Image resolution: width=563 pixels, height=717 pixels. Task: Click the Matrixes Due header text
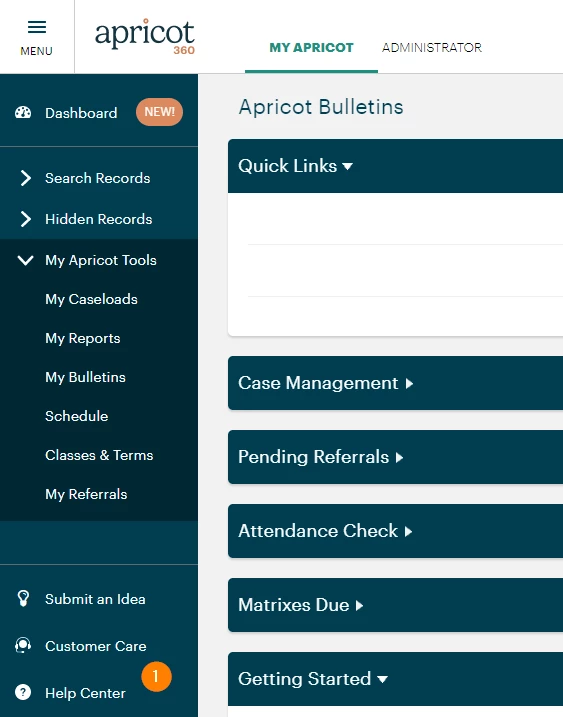(x=294, y=605)
